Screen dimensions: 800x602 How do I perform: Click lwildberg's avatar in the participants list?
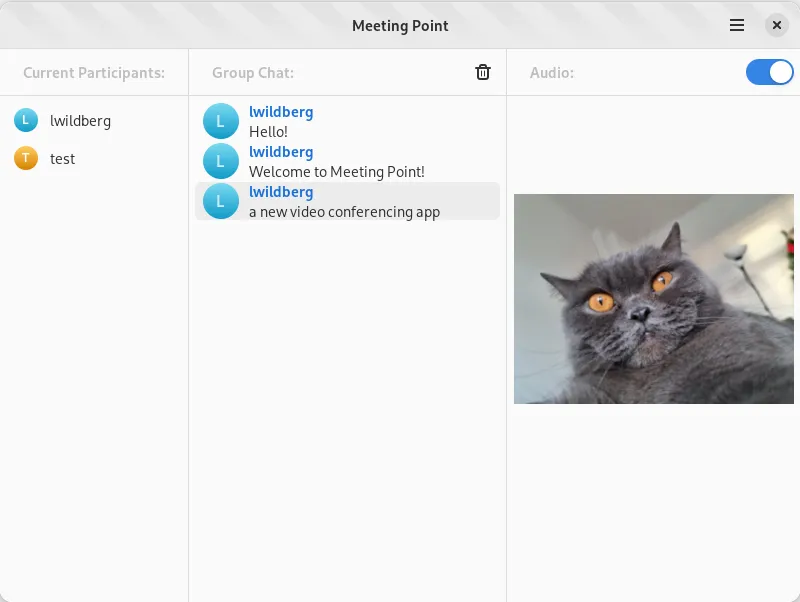26,121
